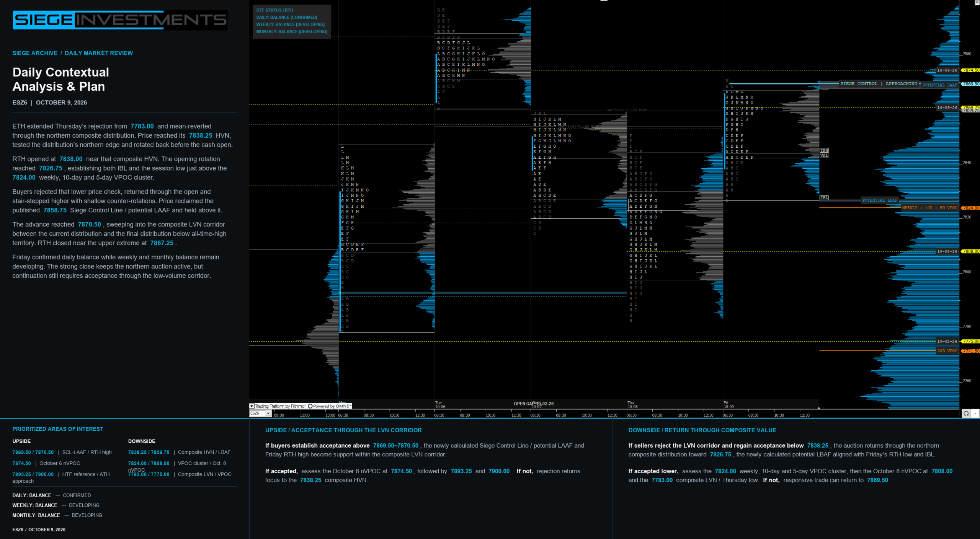Select the Daily Contextual Analysis & Plan title

click(x=61, y=79)
